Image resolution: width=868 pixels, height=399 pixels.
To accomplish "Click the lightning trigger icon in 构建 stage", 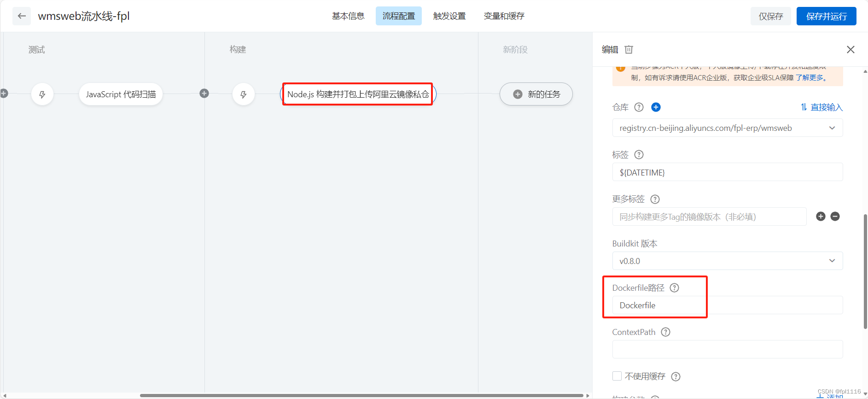I will [x=244, y=94].
